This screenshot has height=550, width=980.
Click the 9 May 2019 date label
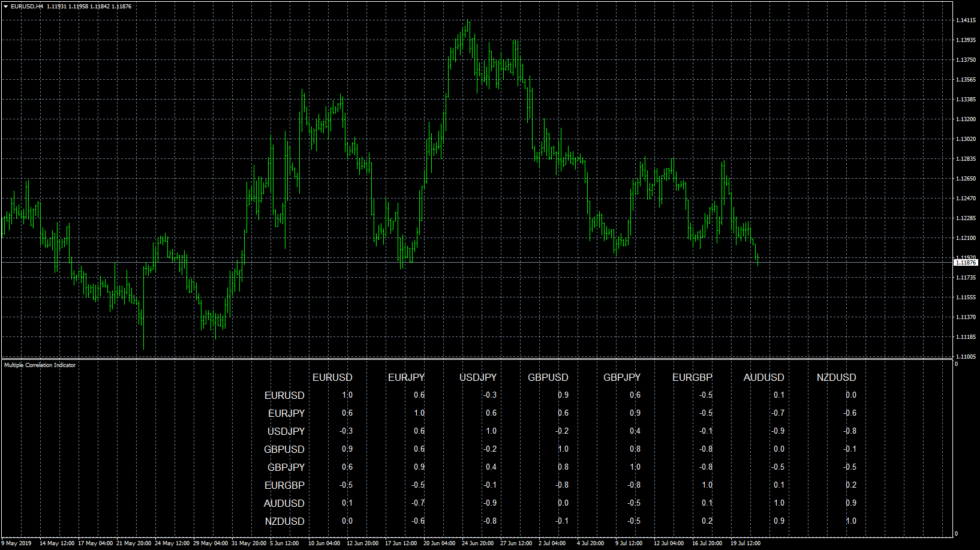point(17,543)
